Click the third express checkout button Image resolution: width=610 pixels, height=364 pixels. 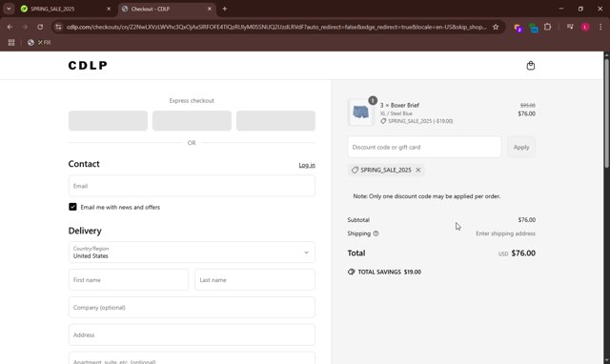[x=275, y=121]
